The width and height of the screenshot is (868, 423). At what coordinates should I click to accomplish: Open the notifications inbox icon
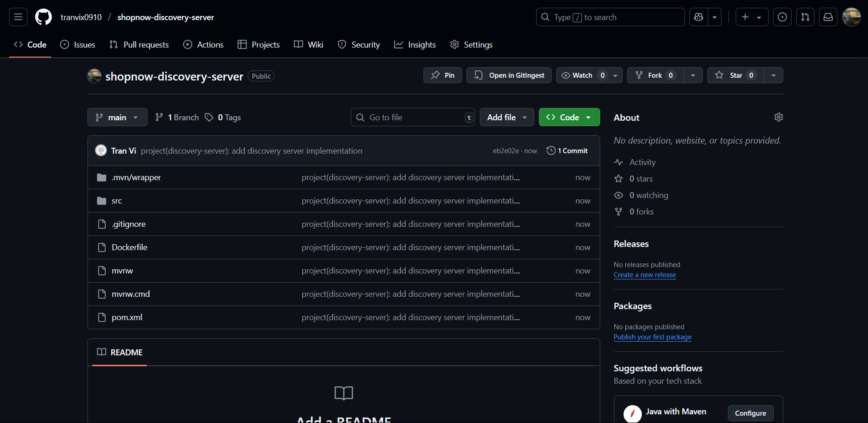point(828,17)
